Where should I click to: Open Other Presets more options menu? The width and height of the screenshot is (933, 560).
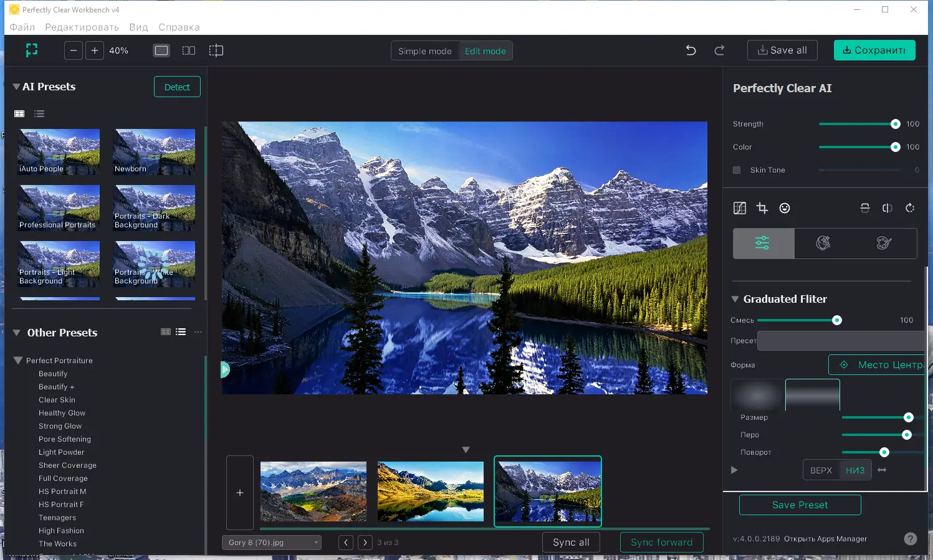198,332
